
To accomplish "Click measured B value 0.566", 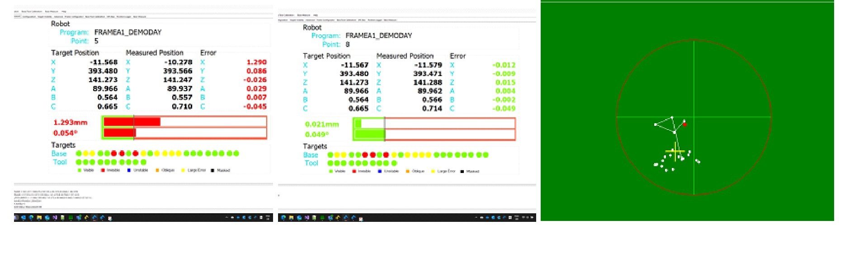I will 432,100.
